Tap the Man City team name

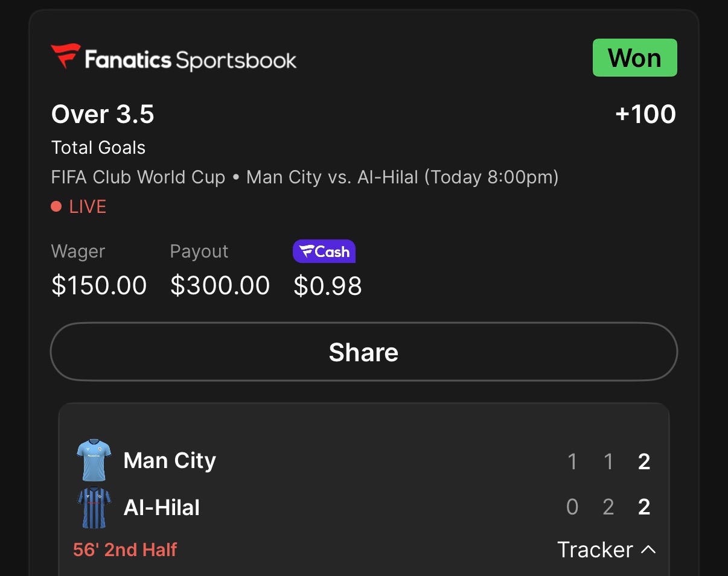click(170, 461)
